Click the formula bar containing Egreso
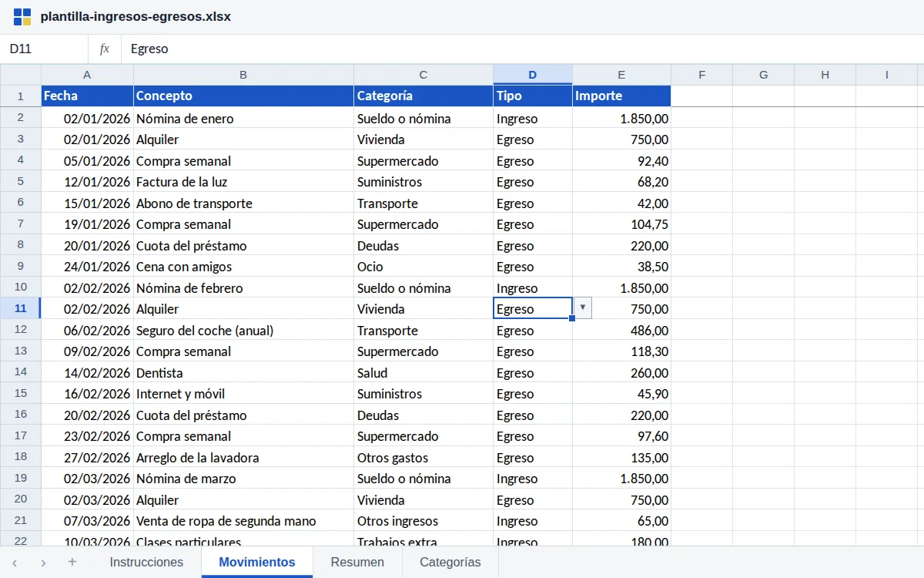The width and height of the screenshot is (924, 578). 522,49
